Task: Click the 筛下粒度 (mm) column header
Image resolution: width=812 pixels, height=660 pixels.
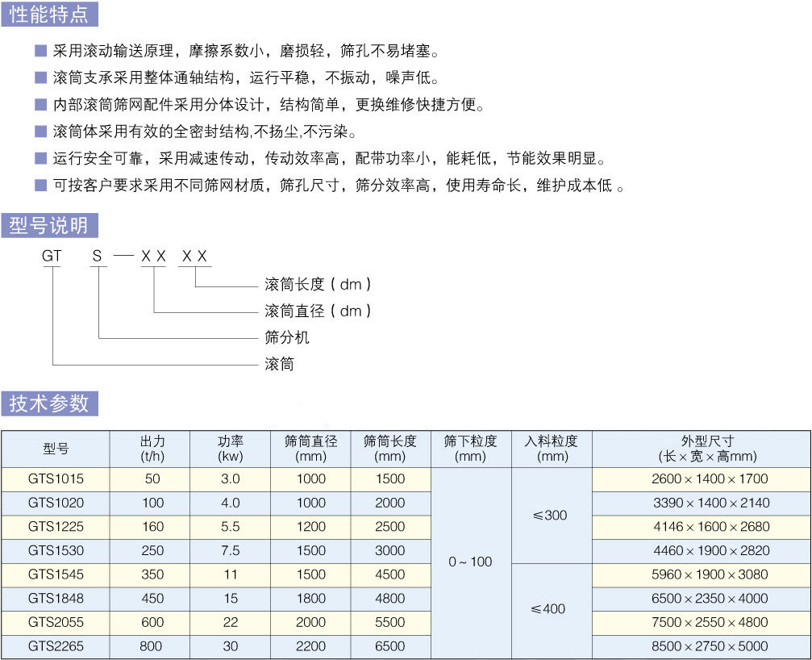Action: [x=471, y=449]
